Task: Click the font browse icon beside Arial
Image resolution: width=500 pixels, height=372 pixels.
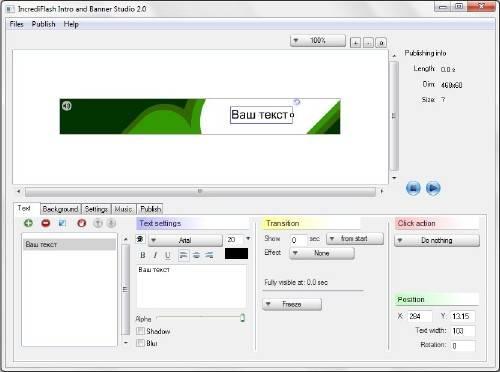Action: 140,239
